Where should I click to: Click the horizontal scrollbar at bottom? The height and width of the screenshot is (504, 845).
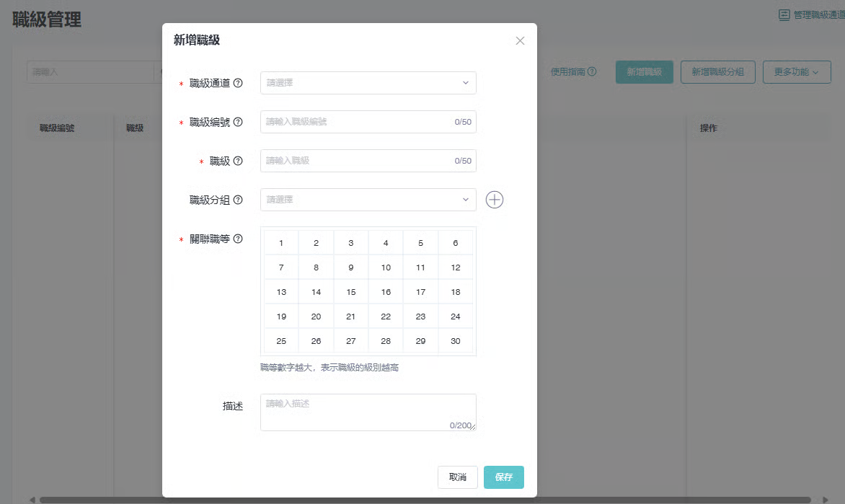425,499
